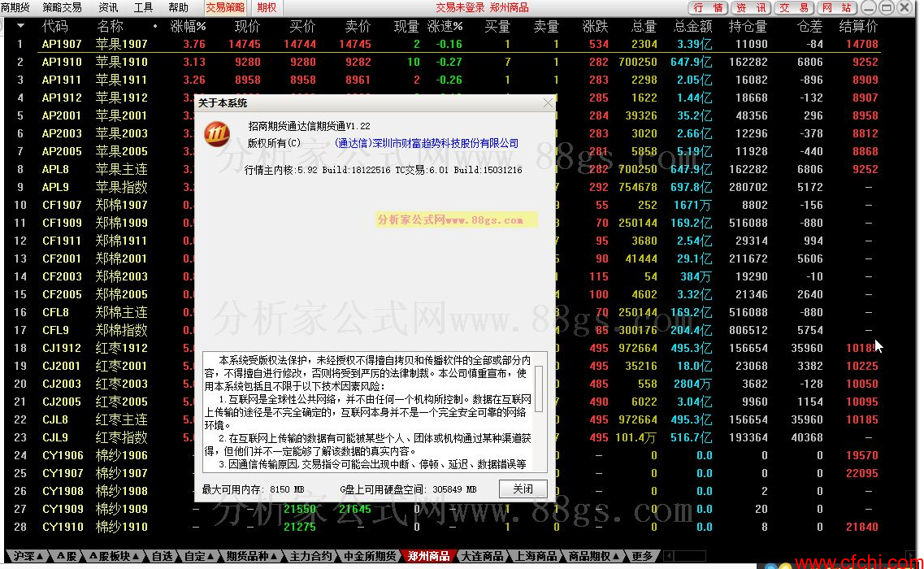
Task: Click 总金额 value 697.8亿 for APL9
Action: coord(692,187)
